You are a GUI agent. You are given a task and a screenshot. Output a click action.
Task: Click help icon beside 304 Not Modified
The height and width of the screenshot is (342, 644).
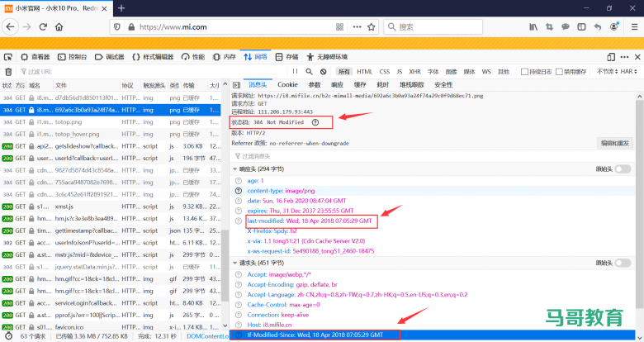tap(315, 122)
